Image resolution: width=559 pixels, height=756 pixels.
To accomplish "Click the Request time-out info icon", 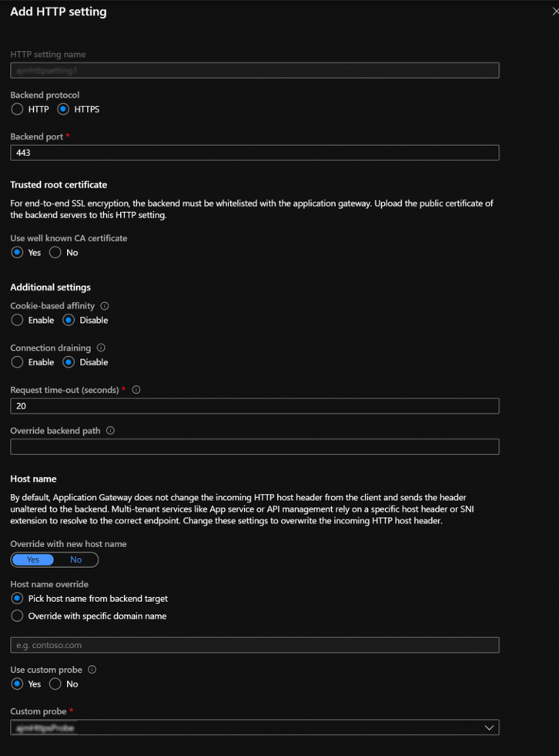I will pyautogui.click(x=136, y=390).
